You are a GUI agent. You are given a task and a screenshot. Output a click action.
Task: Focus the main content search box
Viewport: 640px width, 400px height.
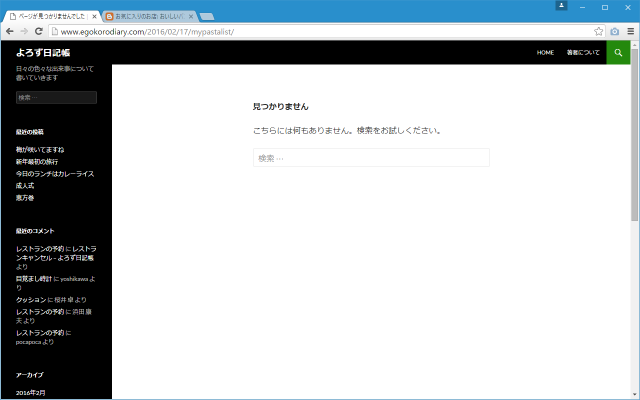pos(371,158)
